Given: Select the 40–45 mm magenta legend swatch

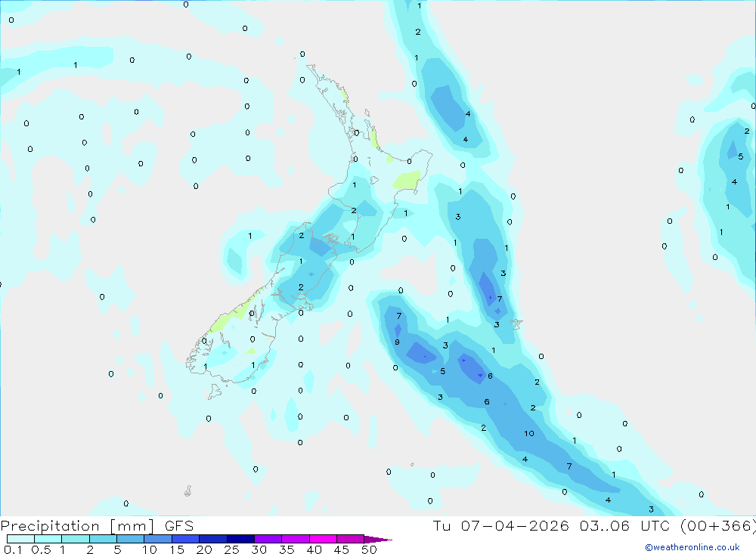Looking at the screenshot, I should [323, 539].
